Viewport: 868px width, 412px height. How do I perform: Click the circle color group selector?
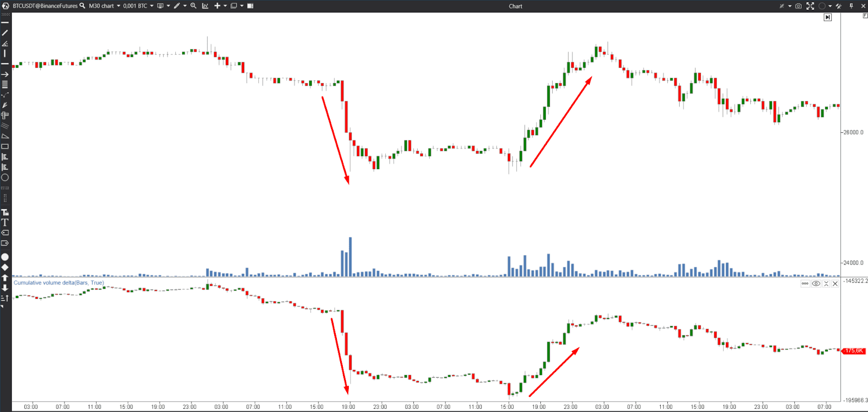click(822, 6)
